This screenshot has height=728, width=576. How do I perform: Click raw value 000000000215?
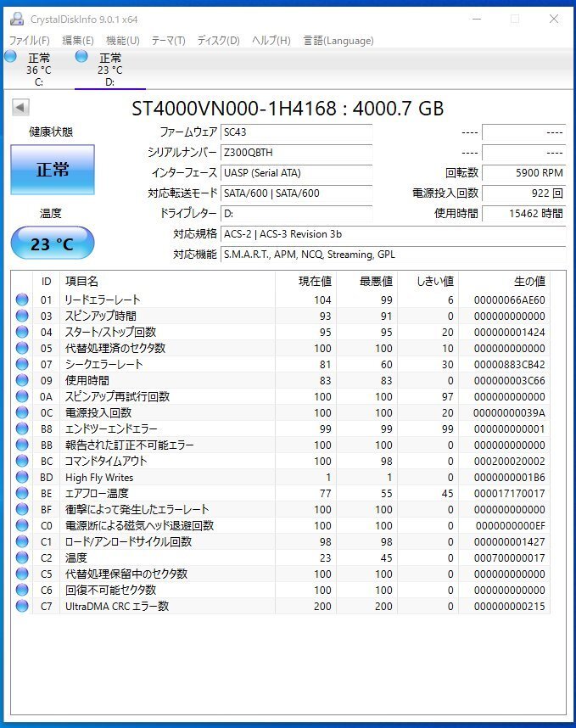(x=509, y=607)
